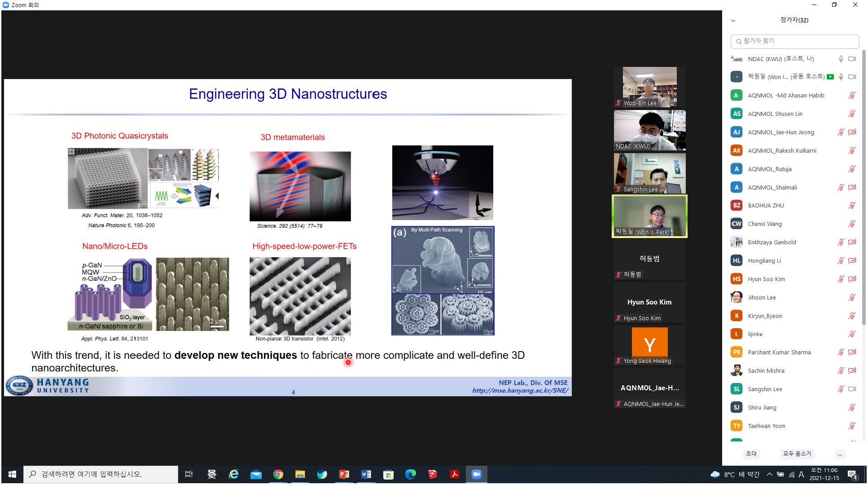Expand hidden system tray icons arrow
Image resolution: width=868 pixels, height=485 pixels.
click(x=769, y=474)
